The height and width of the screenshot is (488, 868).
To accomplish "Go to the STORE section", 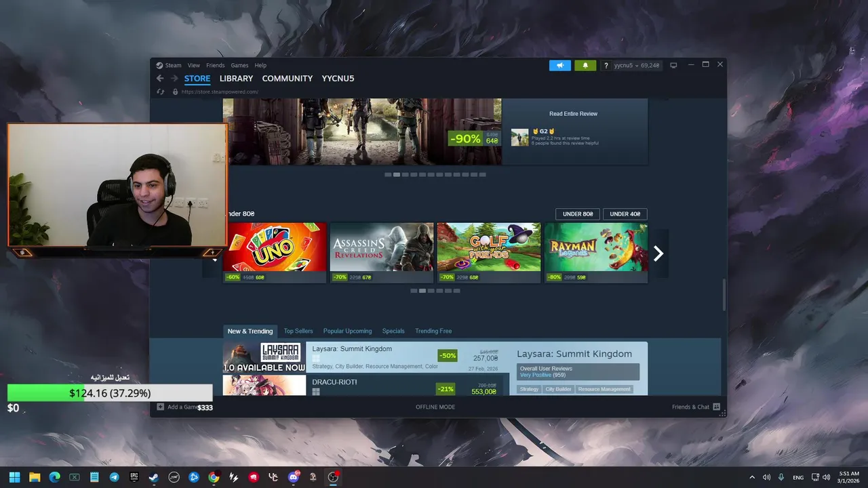I will click(197, 79).
